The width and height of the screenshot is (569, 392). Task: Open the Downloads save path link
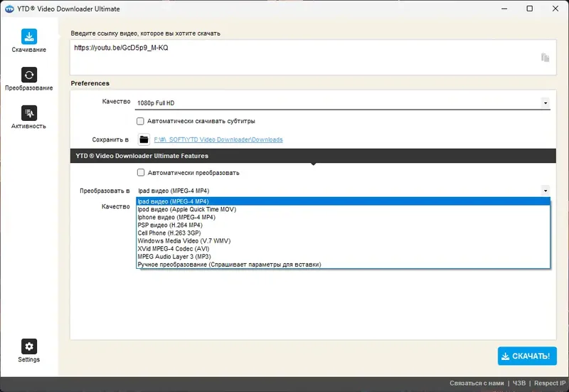click(218, 139)
